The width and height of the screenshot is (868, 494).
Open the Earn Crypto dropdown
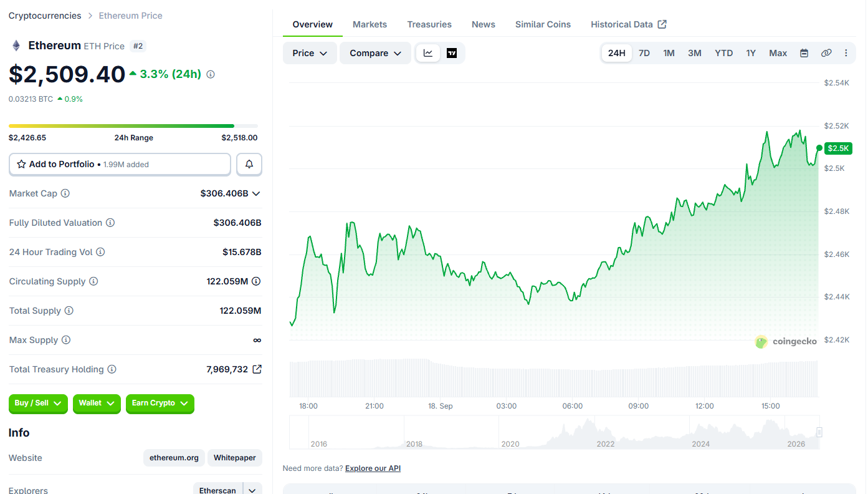[x=160, y=404]
